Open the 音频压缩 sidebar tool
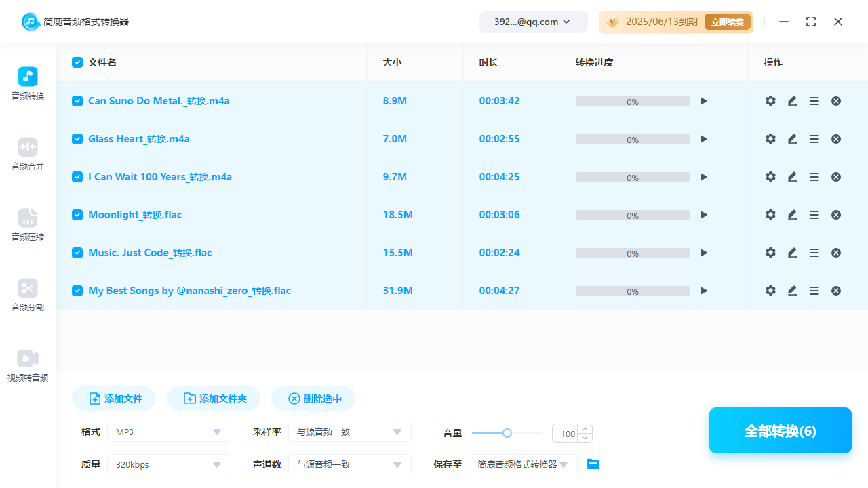The image size is (868, 488). coord(28,225)
